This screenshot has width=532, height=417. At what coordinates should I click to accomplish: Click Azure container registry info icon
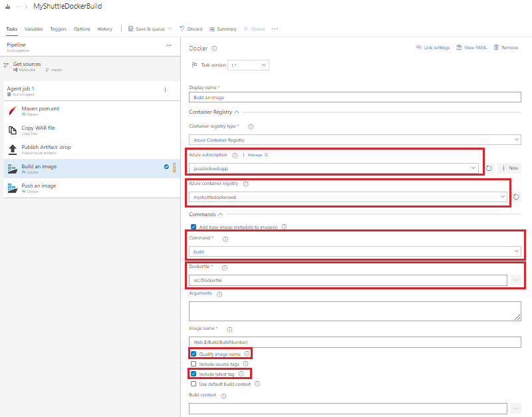point(245,184)
